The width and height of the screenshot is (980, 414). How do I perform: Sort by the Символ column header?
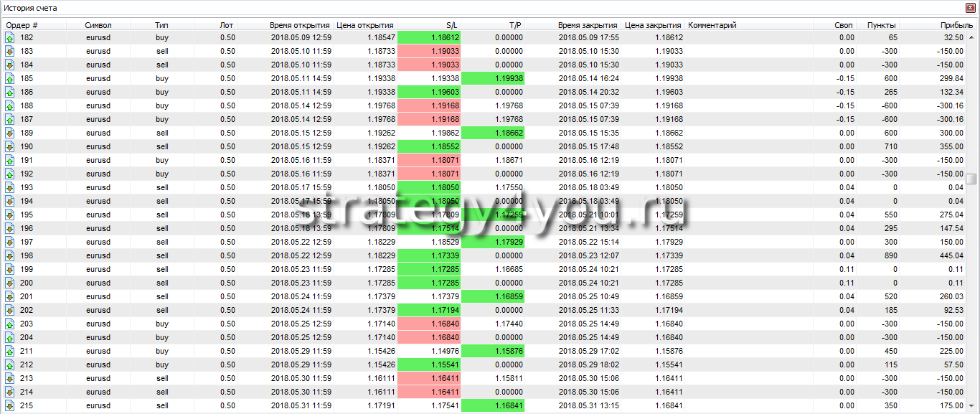coord(98,25)
